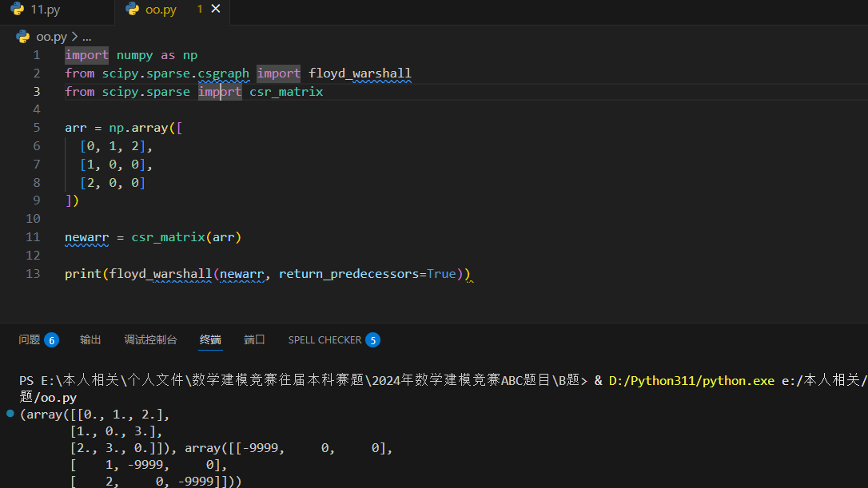Image resolution: width=868 pixels, height=488 pixels.
Task: Click the newarr variable on line 11
Action: point(86,237)
